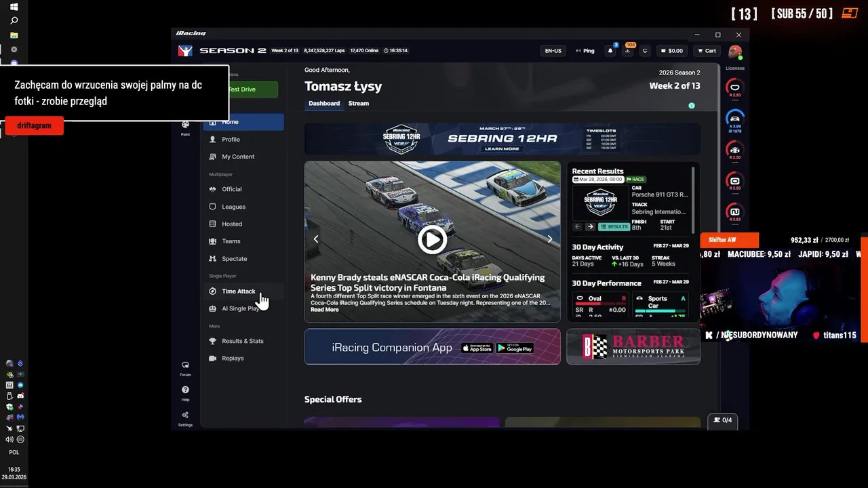Click the Sports Car performance card
The width and height of the screenshot is (868, 488).
point(660,305)
